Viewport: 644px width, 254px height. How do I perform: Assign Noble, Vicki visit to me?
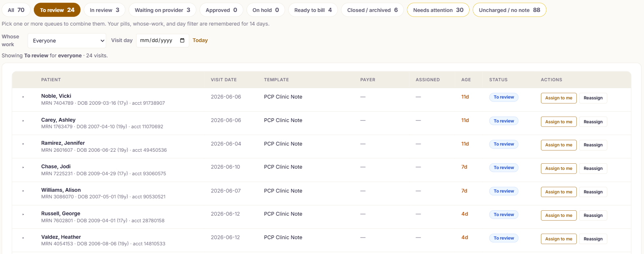click(x=559, y=98)
